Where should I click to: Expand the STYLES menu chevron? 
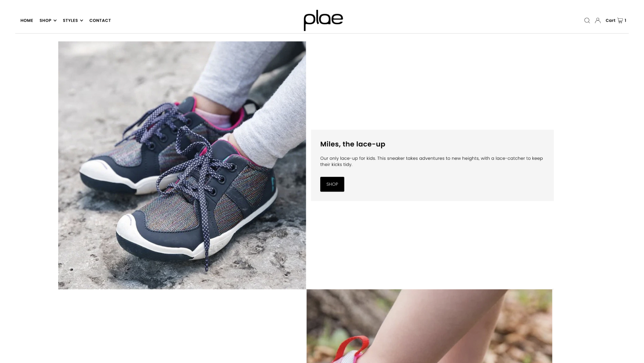click(x=81, y=21)
